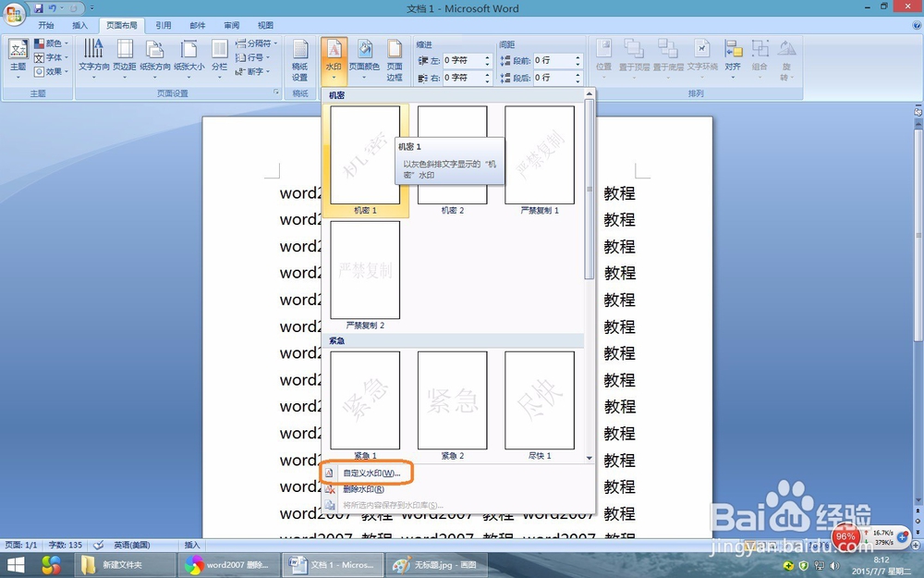Select 紧急 2 watermark thumbnail

pos(453,405)
